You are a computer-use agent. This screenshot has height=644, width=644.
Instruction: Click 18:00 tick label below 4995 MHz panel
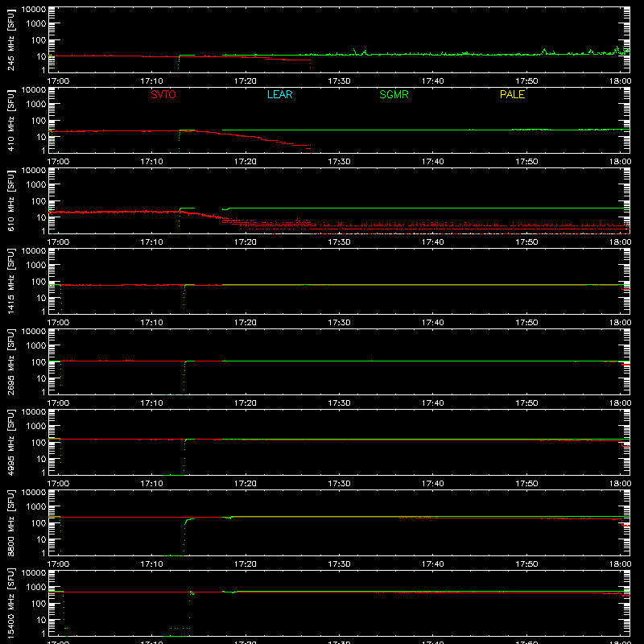tap(620, 484)
